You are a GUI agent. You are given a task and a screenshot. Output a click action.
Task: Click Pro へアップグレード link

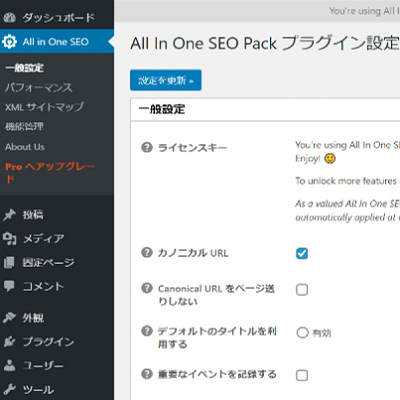pyautogui.click(x=50, y=173)
